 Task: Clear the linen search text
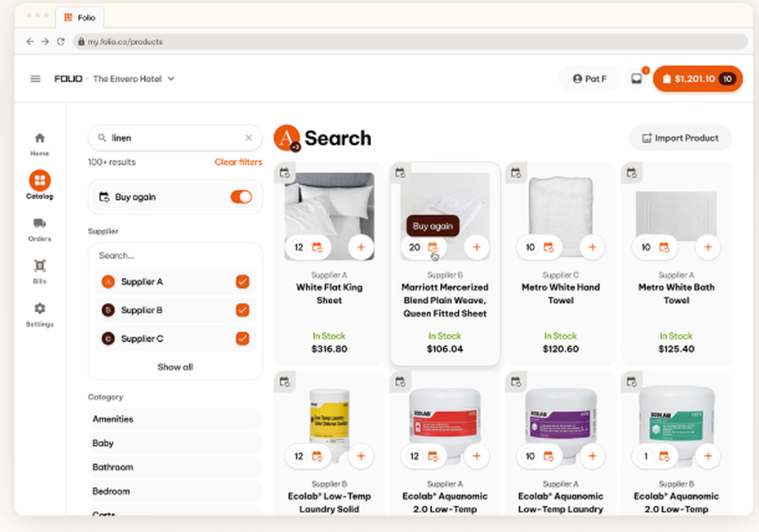pyautogui.click(x=248, y=138)
